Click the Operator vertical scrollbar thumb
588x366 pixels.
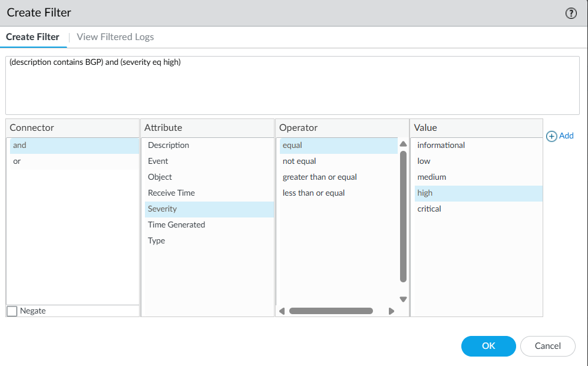pos(403,216)
